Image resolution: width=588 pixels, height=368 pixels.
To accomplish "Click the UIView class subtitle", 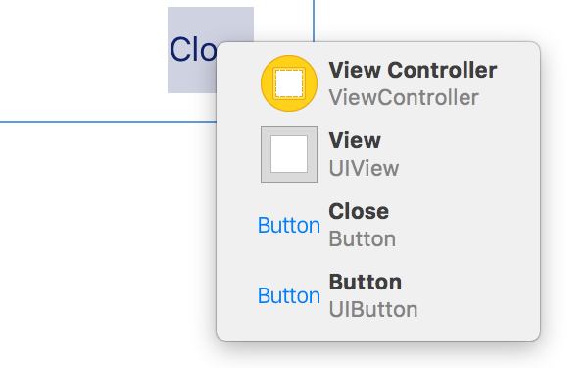I will point(364,168).
